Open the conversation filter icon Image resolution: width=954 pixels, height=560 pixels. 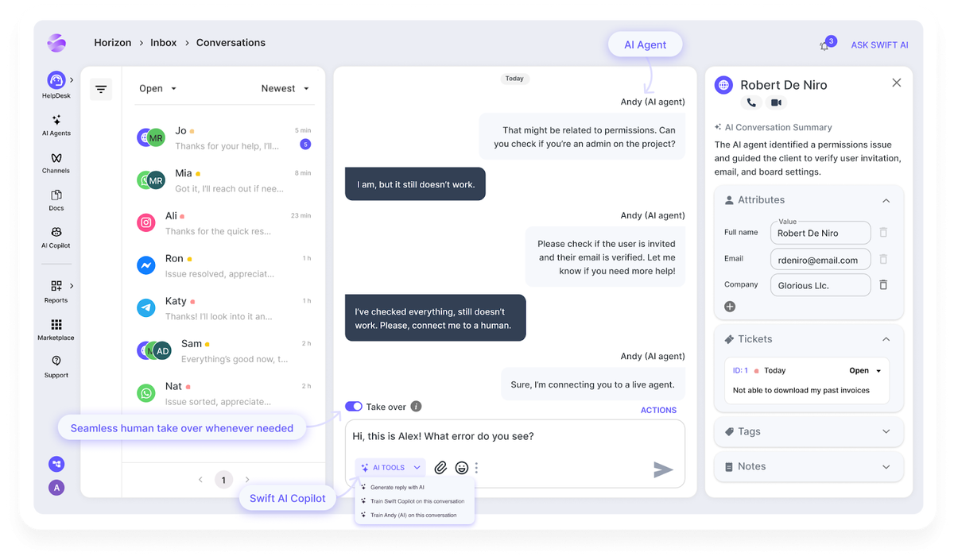click(x=101, y=89)
